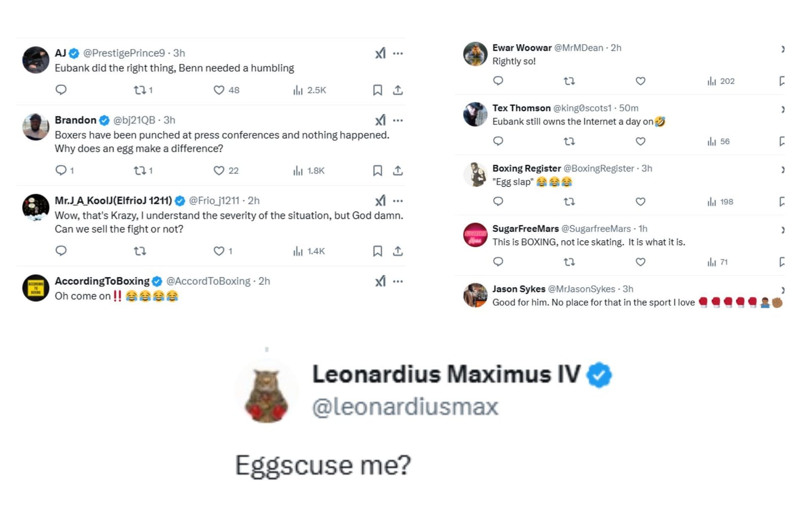Click the Grok AI icon on AccordingToBoxing's tweet

tap(380, 281)
